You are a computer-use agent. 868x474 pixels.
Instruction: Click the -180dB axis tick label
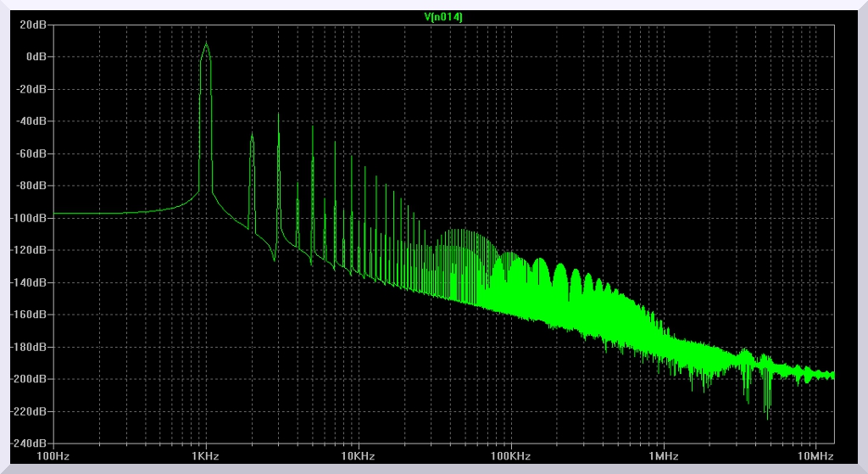pyautogui.click(x=31, y=347)
